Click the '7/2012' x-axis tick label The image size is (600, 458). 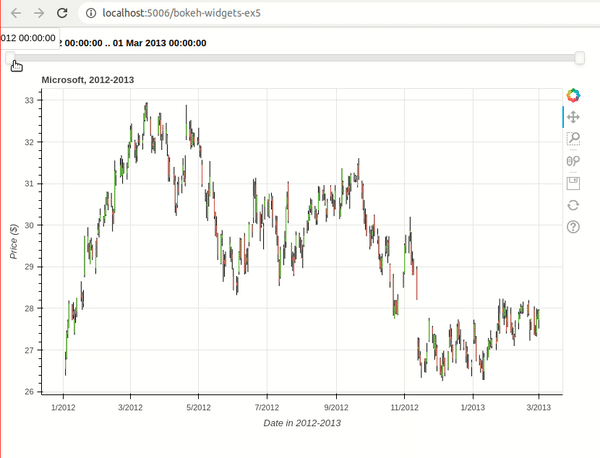[267, 407]
